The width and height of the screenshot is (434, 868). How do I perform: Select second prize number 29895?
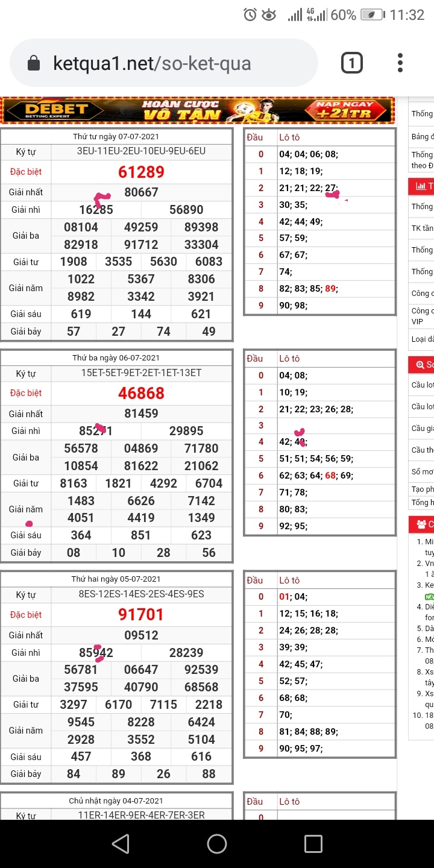click(186, 431)
